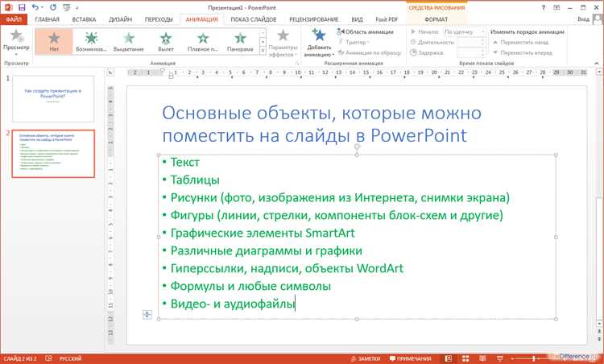Apply the Выцветание (Fade) animation
The image size is (604, 364).
point(129,41)
